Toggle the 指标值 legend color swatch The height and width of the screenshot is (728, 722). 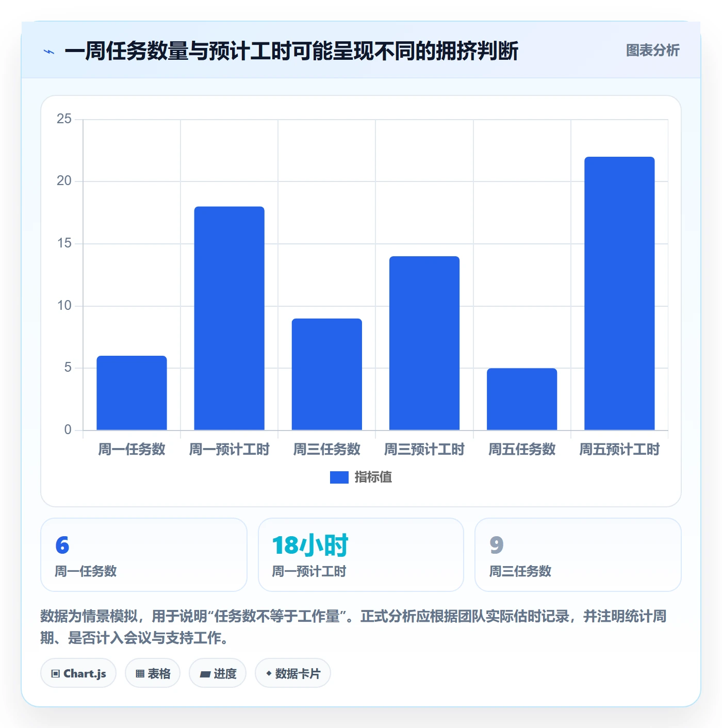click(x=339, y=477)
